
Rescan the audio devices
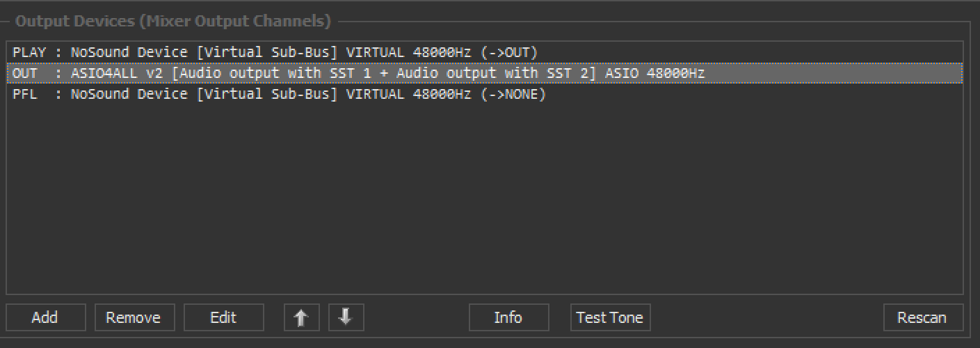(922, 317)
